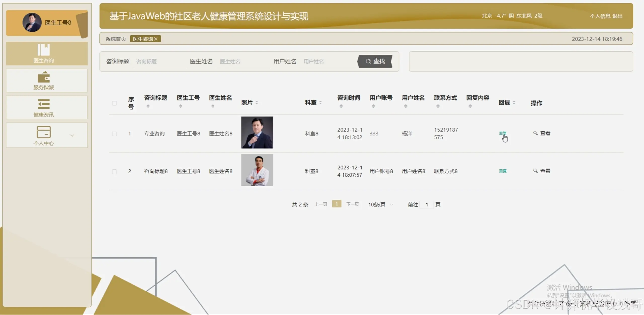Open the 服务指派 wallet icon
This screenshot has height=315, width=644.
click(x=44, y=77)
